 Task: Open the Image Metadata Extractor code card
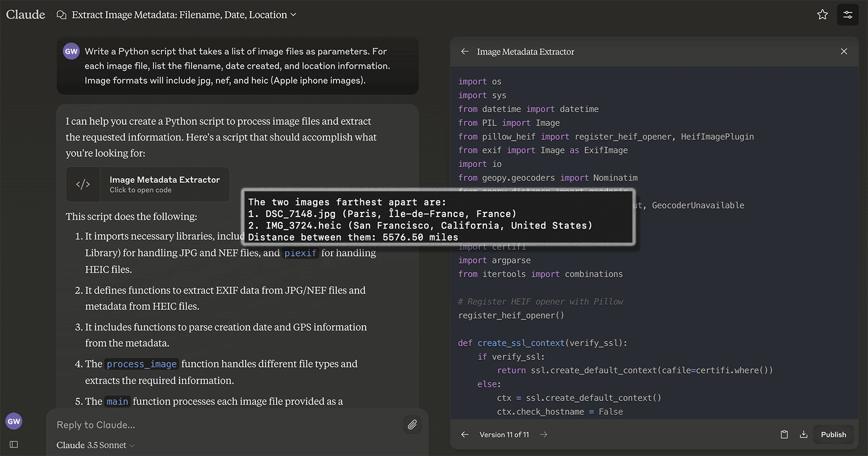coord(148,185)
